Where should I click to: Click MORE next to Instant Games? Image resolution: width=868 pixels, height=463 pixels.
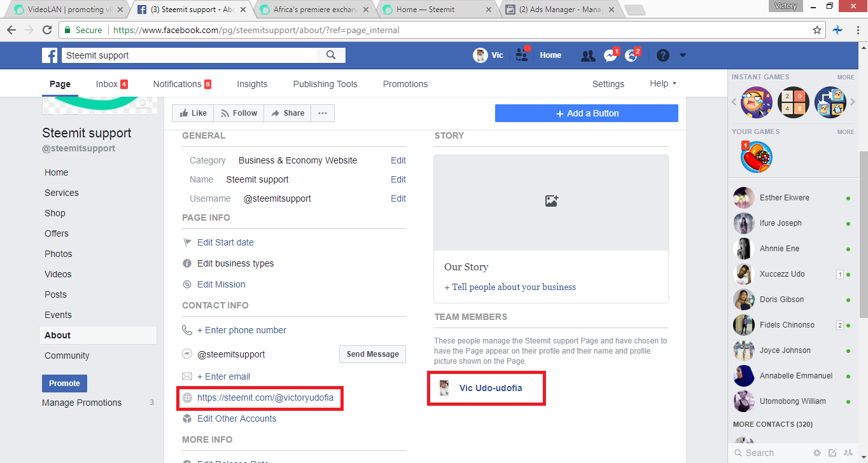846,77
